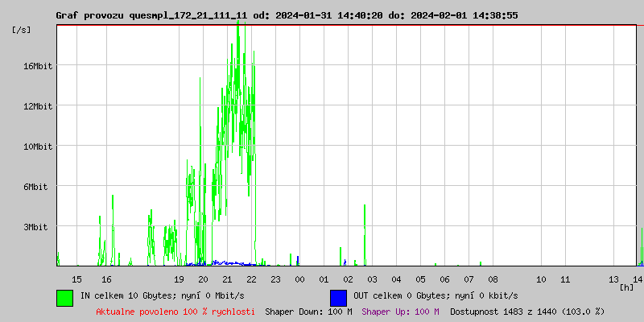Click the '16Mbit' y-axis label
The width and height of the screenshot is (644, 322).
click(x=38, y=66)
